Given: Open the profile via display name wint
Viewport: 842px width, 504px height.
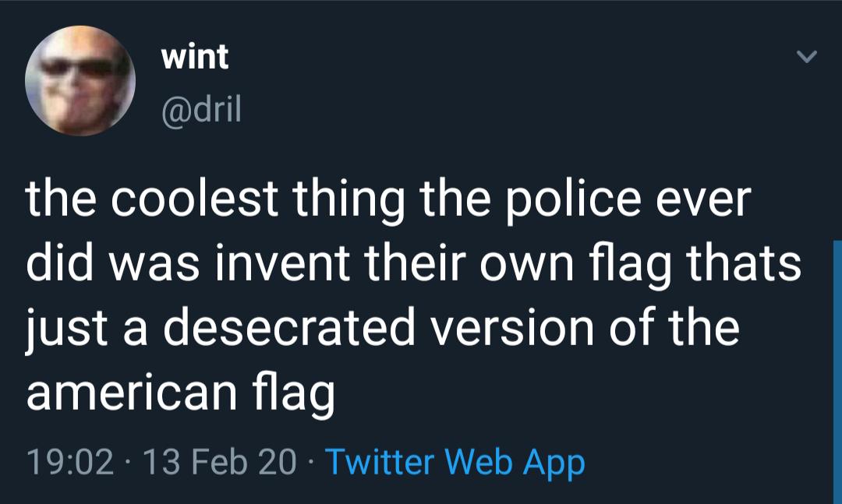Looking at the screenshot, I should [x=195, y=56].
